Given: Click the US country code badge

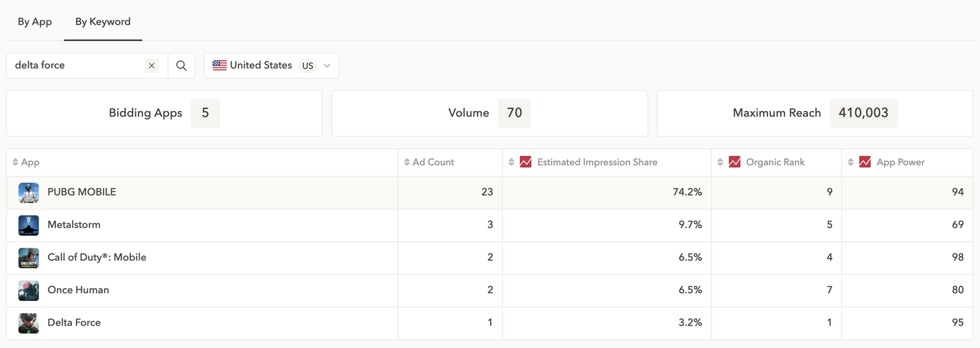Looking at the screenshot, I should tap(307, 65).
